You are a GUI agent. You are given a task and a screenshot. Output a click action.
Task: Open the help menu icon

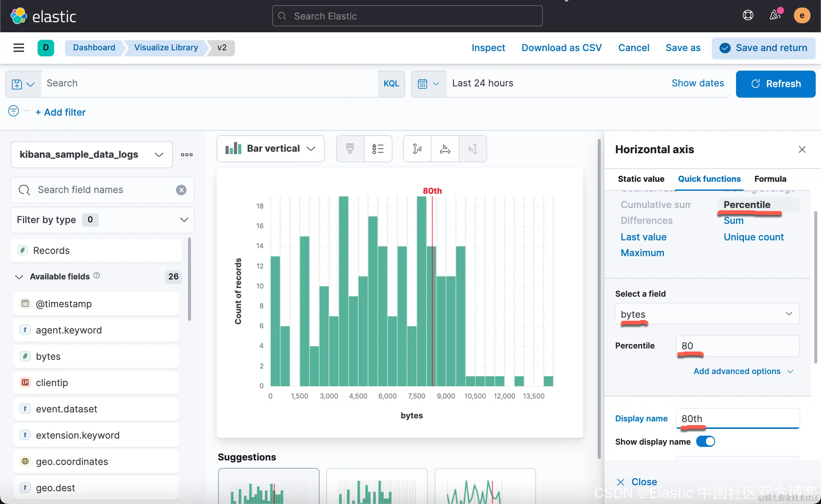748,15
